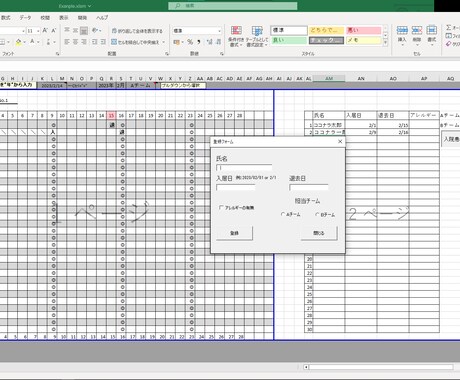Open the ヘルプ ribbon tab
This screenshot has height=380, width=460.
pyautogui.click(x=102, y=18)
